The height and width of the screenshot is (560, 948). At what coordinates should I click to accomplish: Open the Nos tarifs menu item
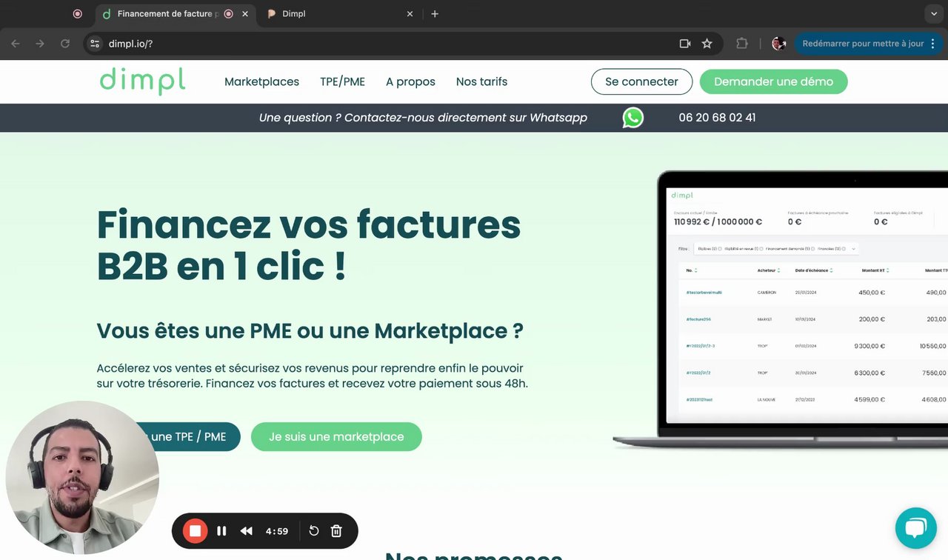481,81
